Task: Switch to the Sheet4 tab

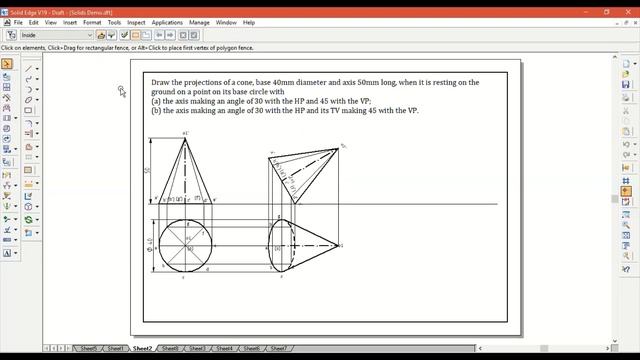Action: 224,348
